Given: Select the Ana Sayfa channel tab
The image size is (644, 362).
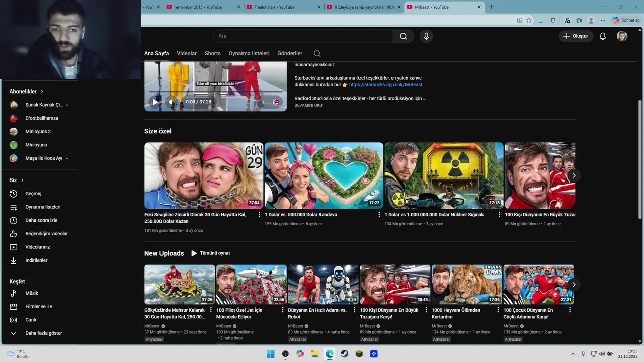Looking at the screenshot, I should coord(156,53).
